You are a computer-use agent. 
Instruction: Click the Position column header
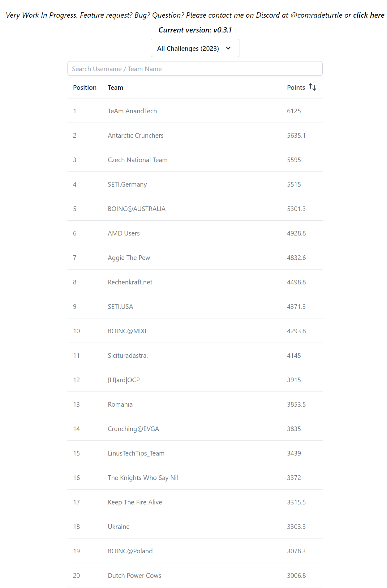coord(85,88)
